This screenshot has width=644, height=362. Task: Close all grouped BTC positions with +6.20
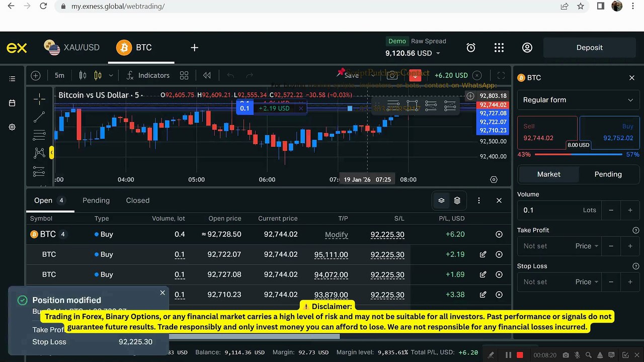point(499,234)
